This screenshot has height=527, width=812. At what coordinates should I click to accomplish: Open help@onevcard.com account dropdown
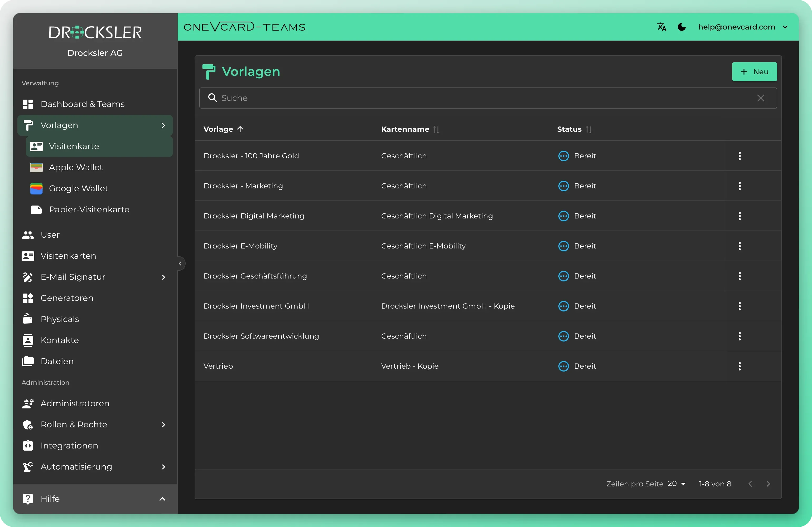click(743, 27)
